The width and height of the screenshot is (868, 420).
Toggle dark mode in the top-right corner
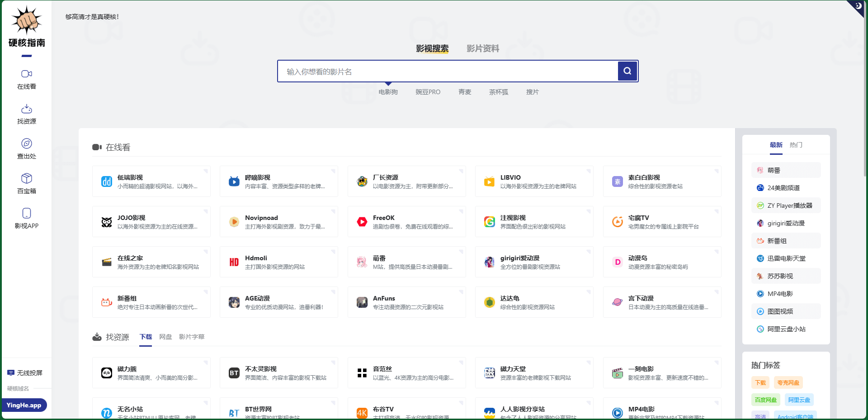tap(858, 6)
